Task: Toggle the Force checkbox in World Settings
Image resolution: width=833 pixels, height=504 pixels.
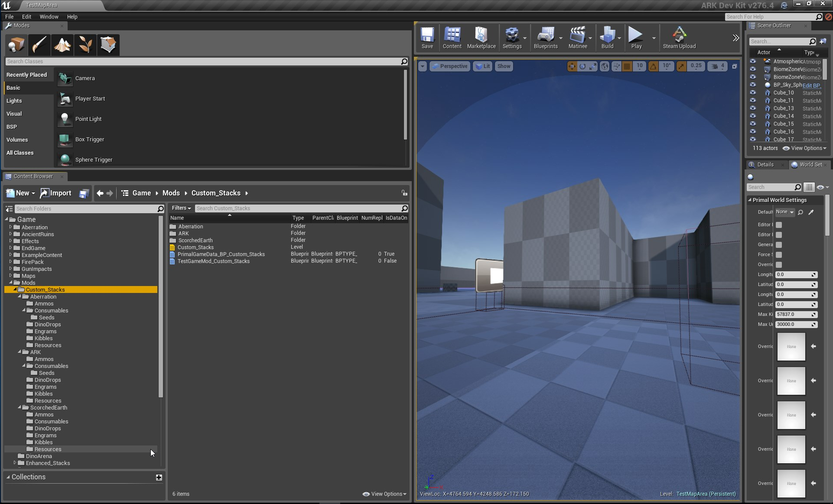Action: click(x=779, y=255)
